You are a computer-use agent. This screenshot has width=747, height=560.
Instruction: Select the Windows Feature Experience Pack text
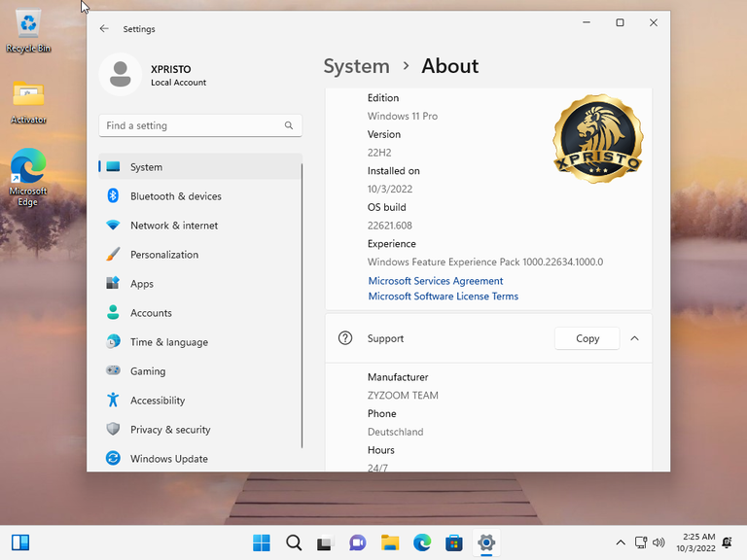click(485, 262)
